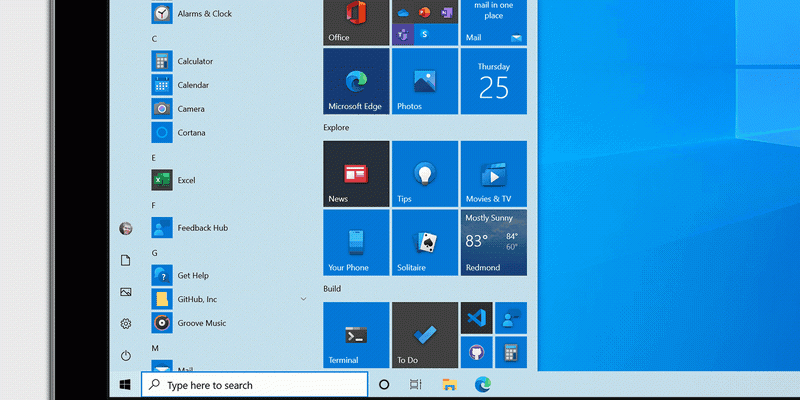Click the taskbar search box
This screenshot has width=800, height=400.
coord(255,385)
